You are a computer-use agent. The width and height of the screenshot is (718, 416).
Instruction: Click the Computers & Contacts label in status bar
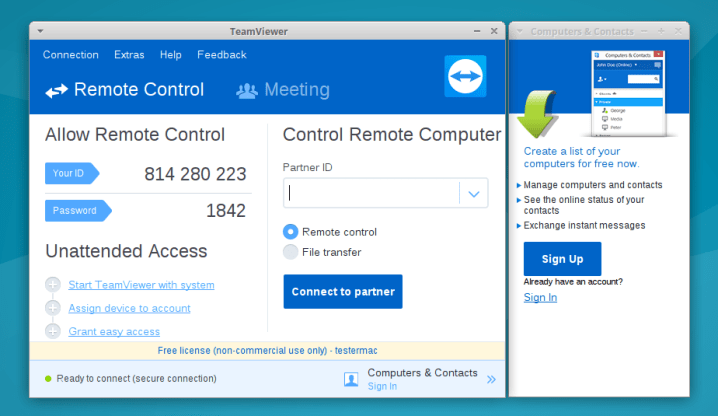[x=422, y=373]
